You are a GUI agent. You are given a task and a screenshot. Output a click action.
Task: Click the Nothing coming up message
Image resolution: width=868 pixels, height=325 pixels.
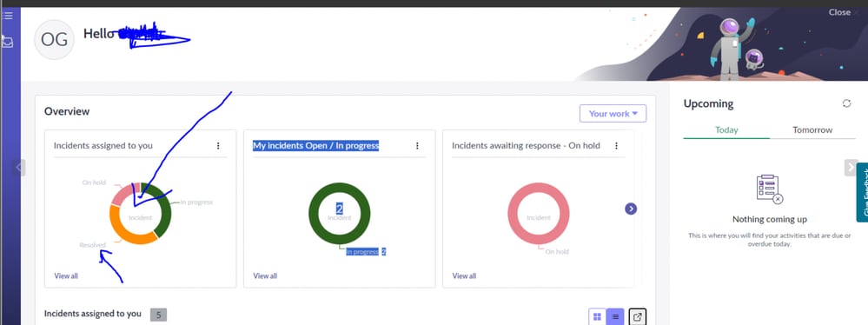[770, 219]
